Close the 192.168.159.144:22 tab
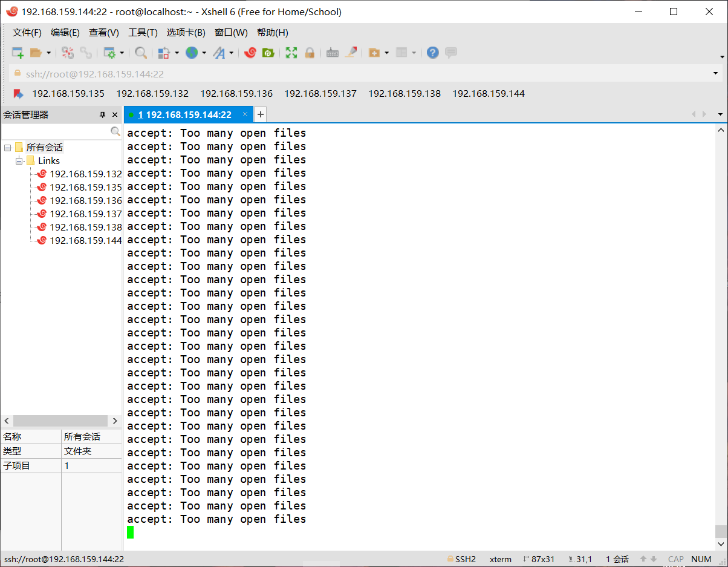This screenshot has width=728, height=567. point(245,114)
